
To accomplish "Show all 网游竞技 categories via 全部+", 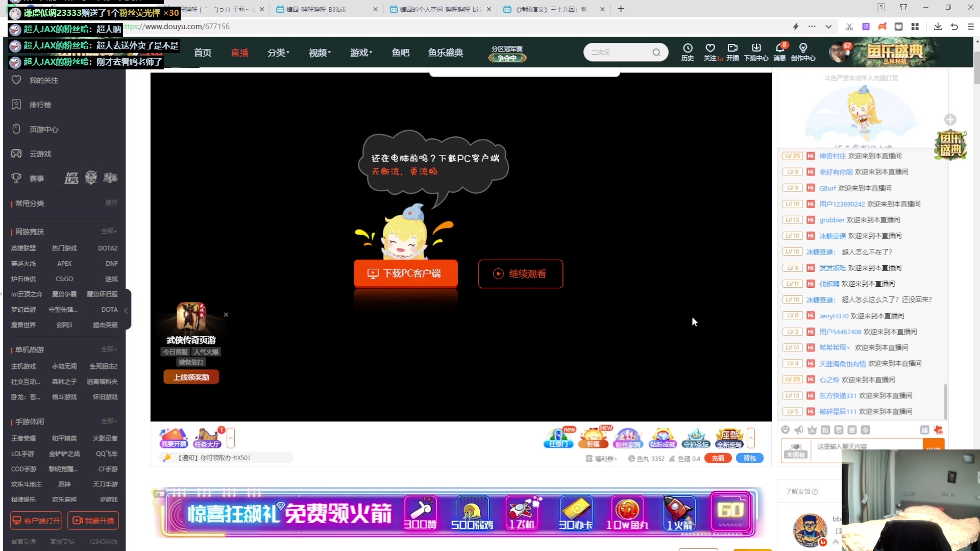I will [109, 231].
